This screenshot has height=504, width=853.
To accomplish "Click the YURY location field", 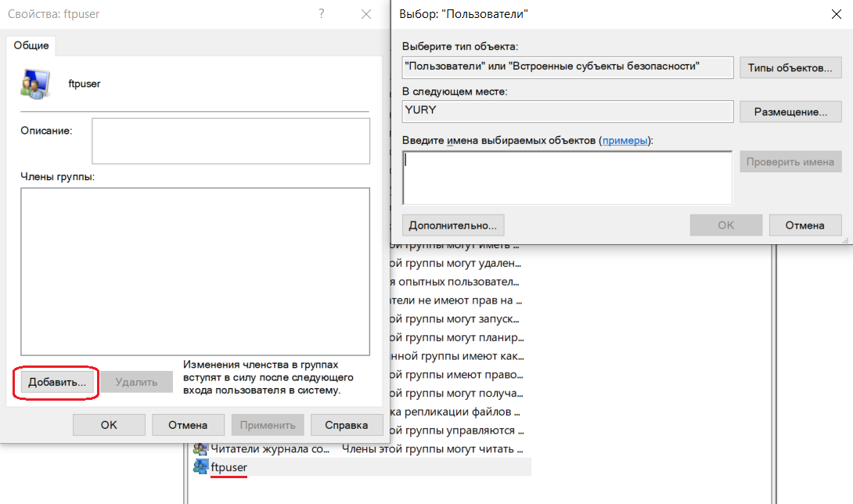I will 567,112.
